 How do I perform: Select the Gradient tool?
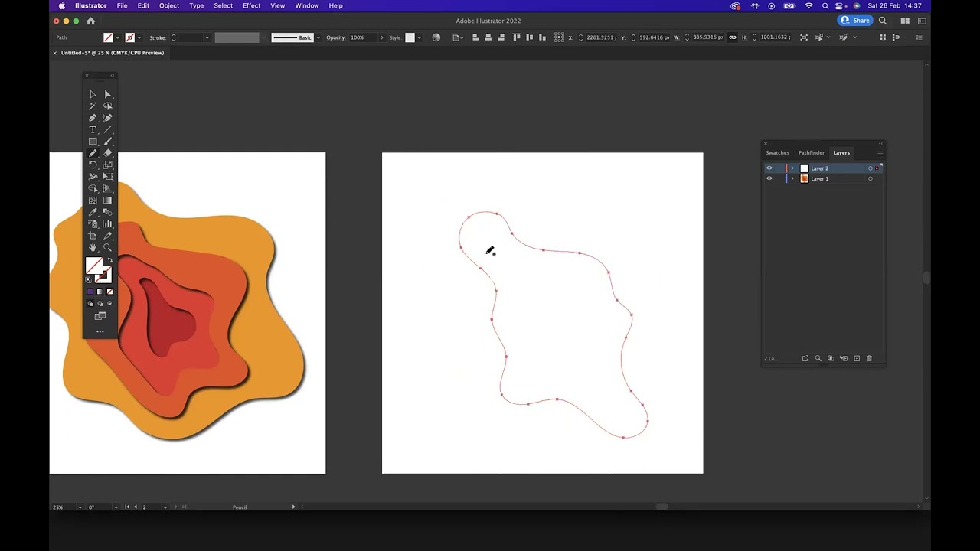coord(107,201)
